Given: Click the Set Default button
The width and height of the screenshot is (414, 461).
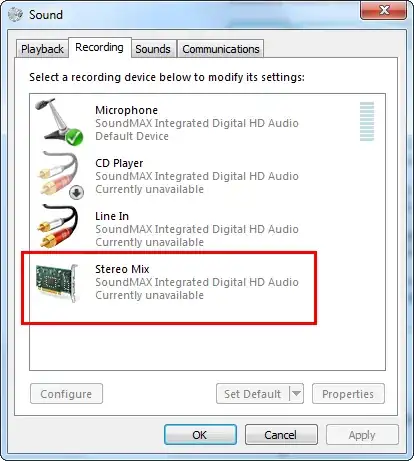Looking at the screenshot, I should pos(253,394).
